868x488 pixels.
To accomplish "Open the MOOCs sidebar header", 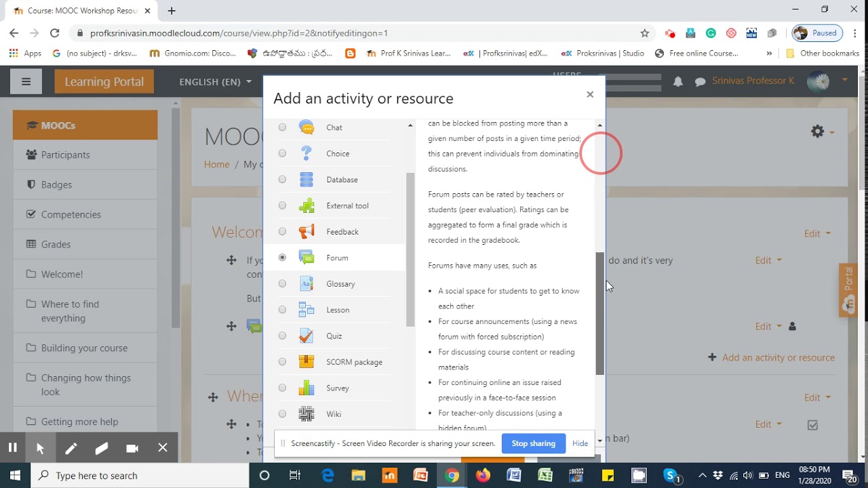I will pos(85,125).
